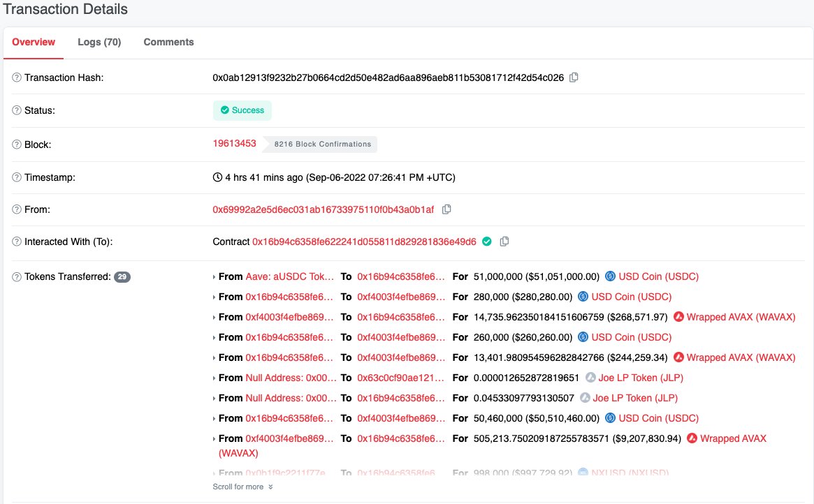Open Joe LP Token link in 0.000012652872819651 row
This screenshot has width=814, height=504.
[641, 378]
